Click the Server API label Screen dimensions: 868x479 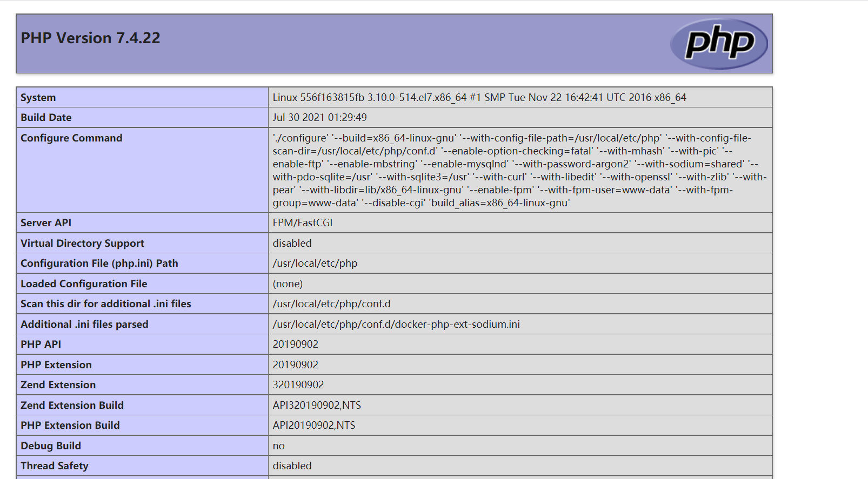[x=46, y=222]
